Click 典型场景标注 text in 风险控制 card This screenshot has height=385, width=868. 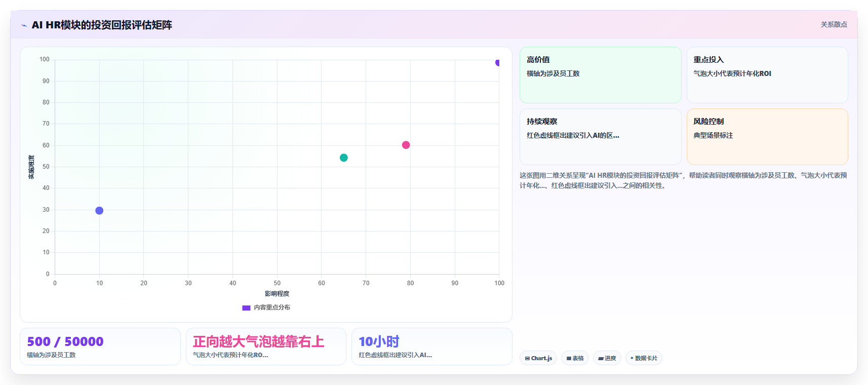click(713, 135)
